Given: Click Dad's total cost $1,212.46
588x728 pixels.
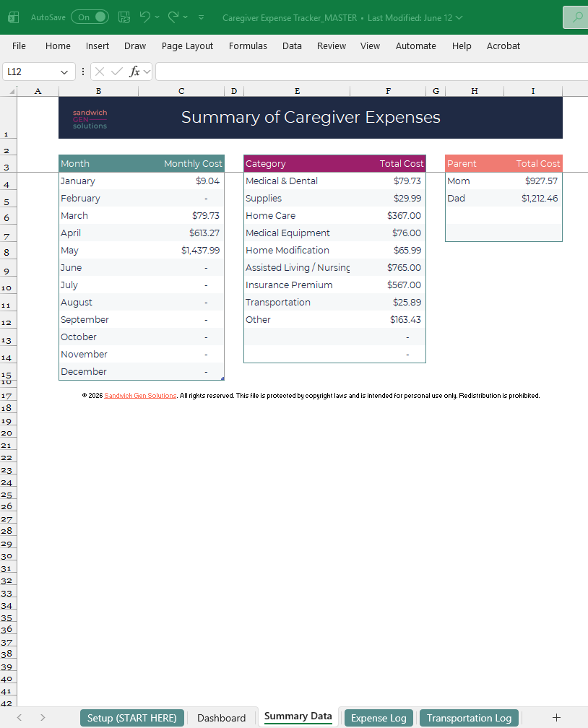Looking at the screenshot, I should pos(532,198).
